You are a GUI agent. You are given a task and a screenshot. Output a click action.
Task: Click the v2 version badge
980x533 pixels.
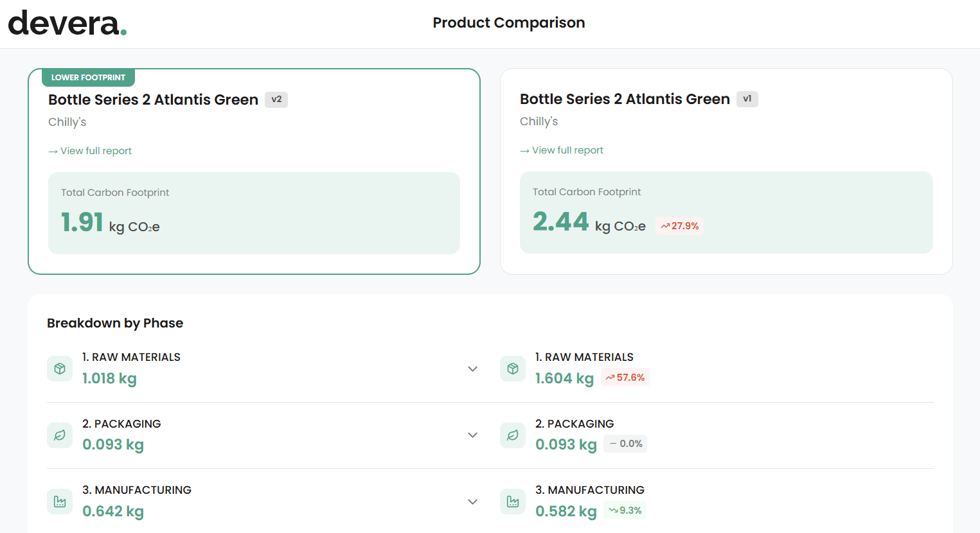click(x=276, y=100)
